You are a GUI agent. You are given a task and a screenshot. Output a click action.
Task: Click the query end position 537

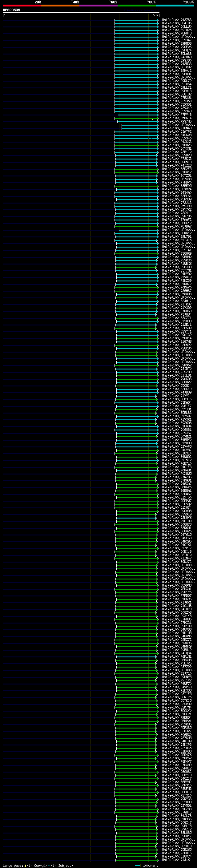click(155, 15)
